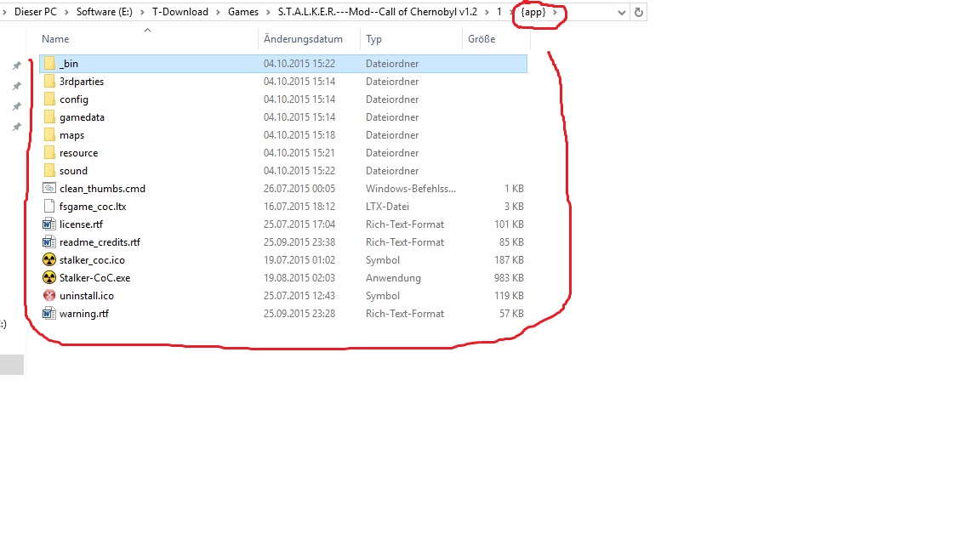Screen dimensions: 980x551
Task: Click the second quick-access pin icon
Action: coord(17,86)
